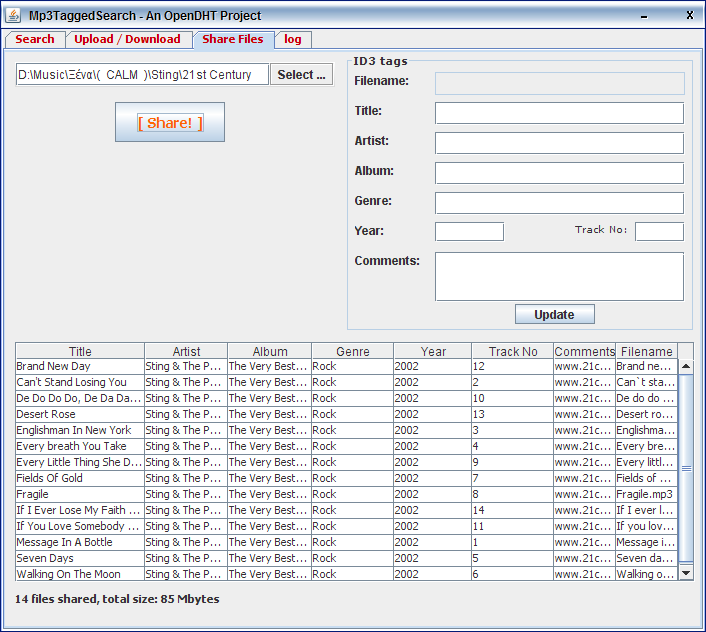Image resolution: width=706 pixels, height=632 pixels.
Task: Click the Album column header
Action: (x=269, y=351)
